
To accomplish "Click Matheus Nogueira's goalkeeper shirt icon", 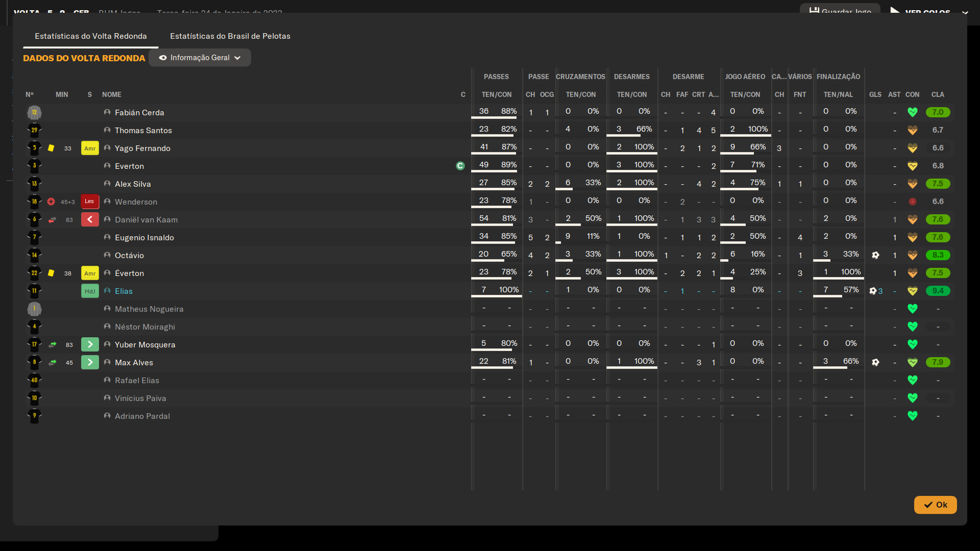I will coord(34,309).
